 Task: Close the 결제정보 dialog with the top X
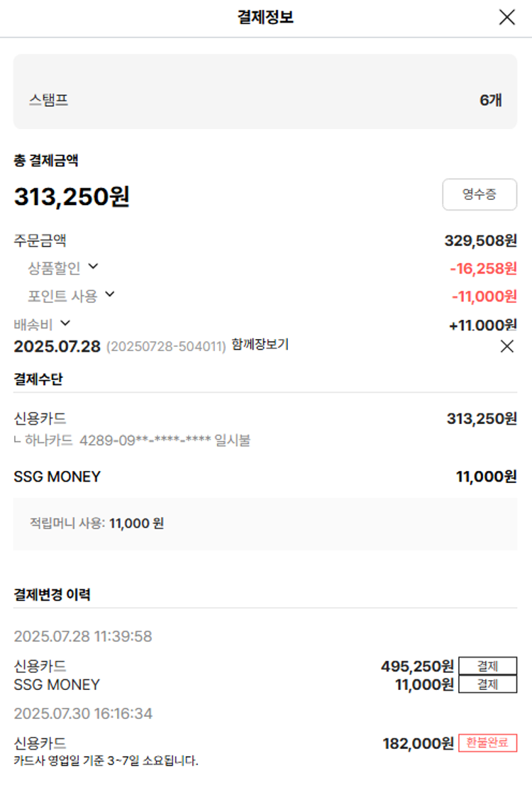point(506,17)
